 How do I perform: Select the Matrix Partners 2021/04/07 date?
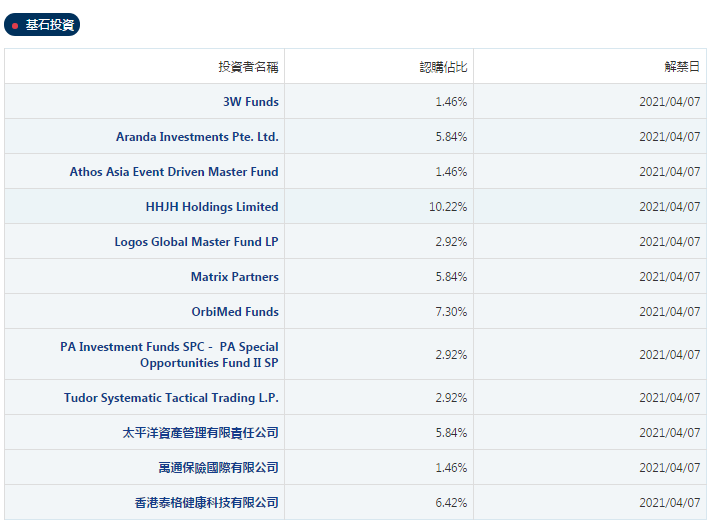[x=670, y=276]
